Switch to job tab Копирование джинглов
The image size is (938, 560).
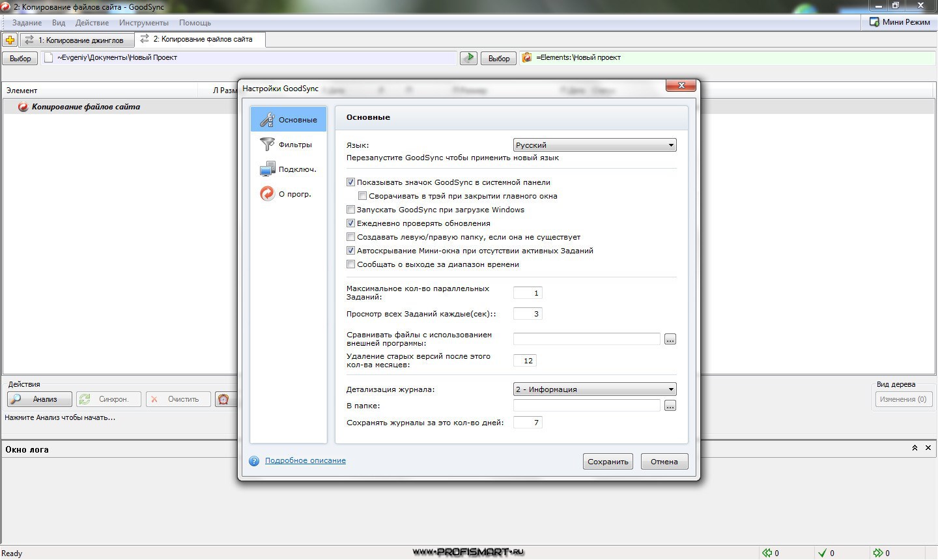(x=77, y=40)
